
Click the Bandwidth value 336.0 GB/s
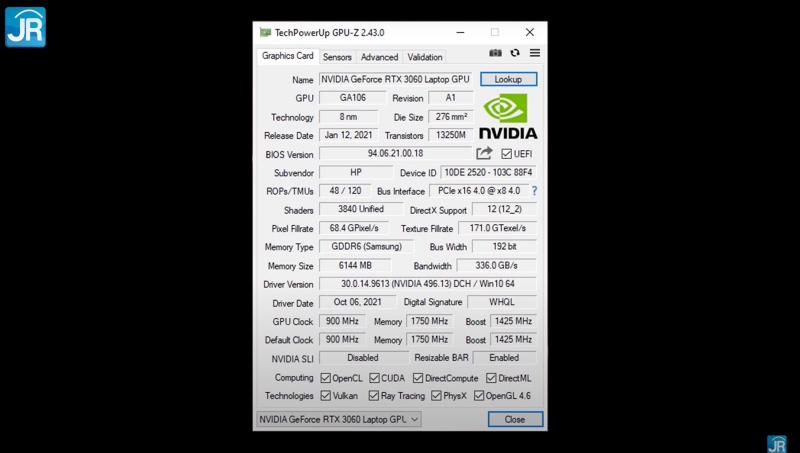click(x=496, y=265)
